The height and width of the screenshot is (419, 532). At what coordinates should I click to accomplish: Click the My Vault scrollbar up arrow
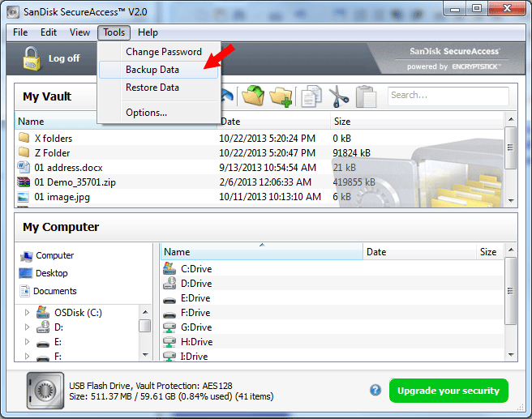511,119
